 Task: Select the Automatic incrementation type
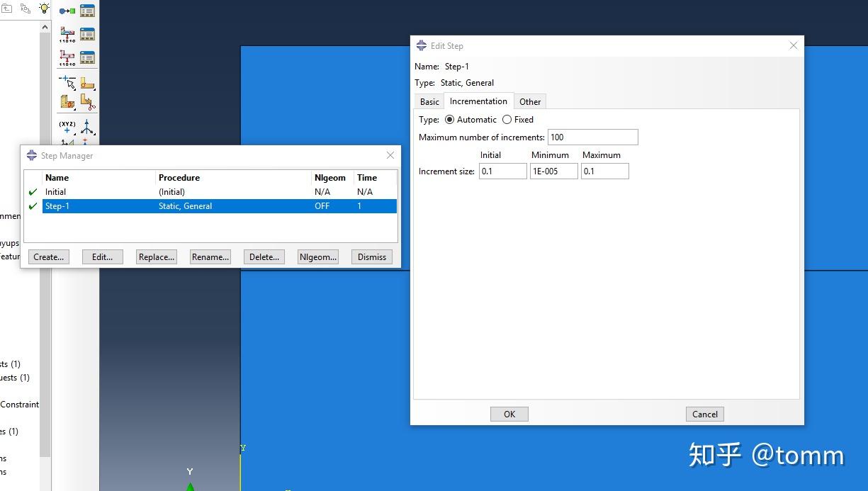click(451, 119)
